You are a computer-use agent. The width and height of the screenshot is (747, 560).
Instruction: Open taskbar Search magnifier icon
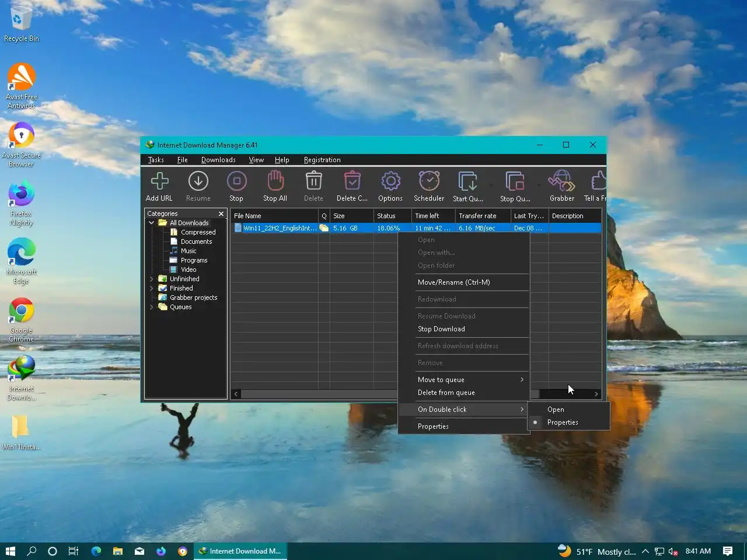click(x=32, y=551)
